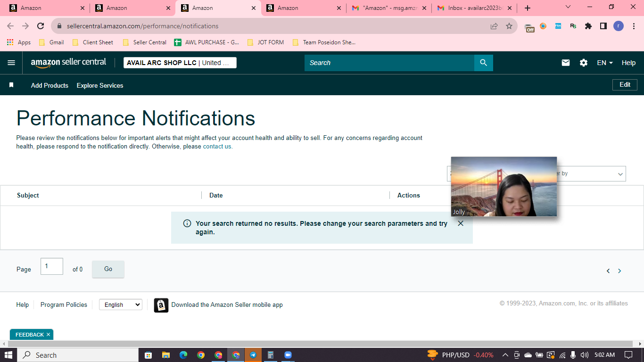The width and height of the screenshot is (644, 362).
Task: Expand the AVAIL ARC SHOP LLC account switcher
Action: click(x=180, y=63)
